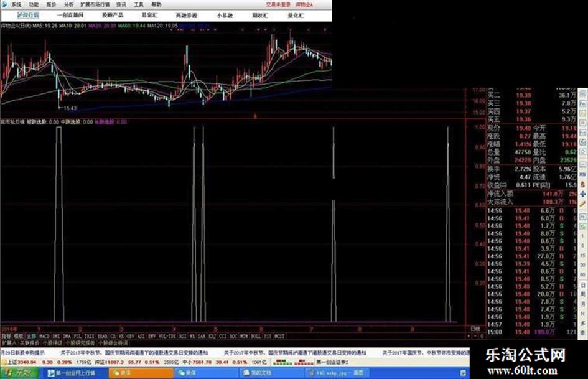Click the 深证 11087.2 index in status bar
The height and width of the screenshot is (379, 588).
tap(109, 362)
